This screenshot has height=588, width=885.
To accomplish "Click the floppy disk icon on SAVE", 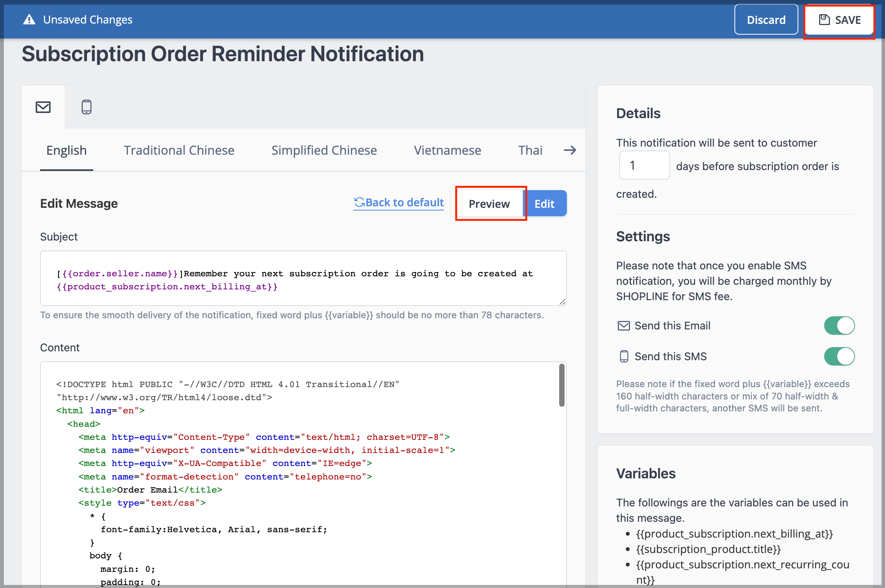I will pyautogui.click(x=824, y=20).
